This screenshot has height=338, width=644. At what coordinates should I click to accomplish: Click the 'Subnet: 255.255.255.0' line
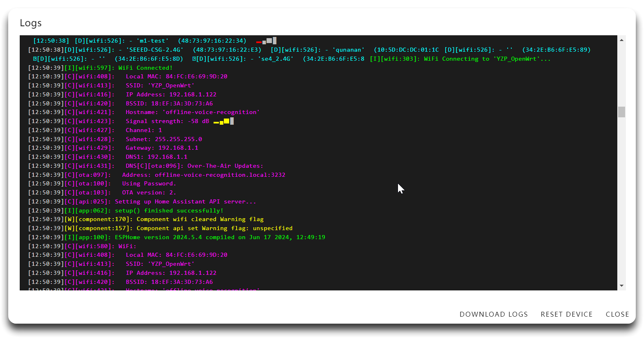click(115, 139)
